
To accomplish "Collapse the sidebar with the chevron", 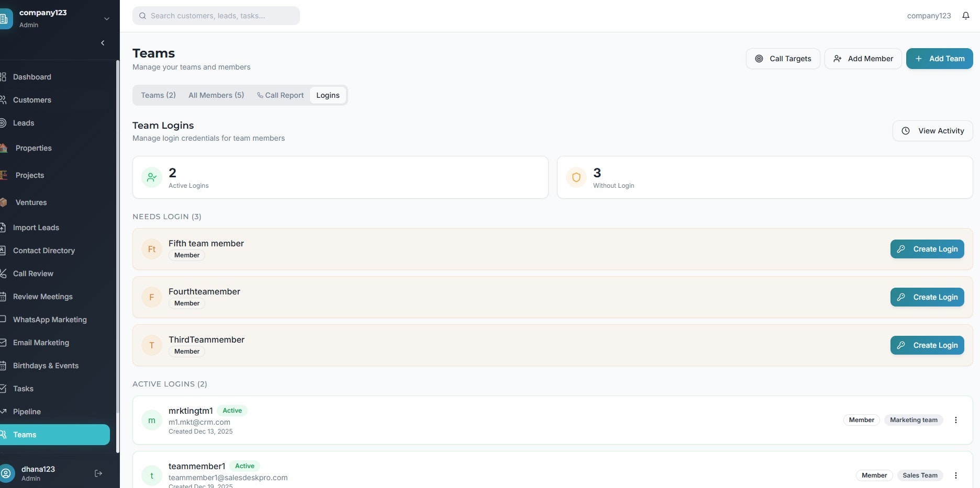I will click(x=103, y=43).
